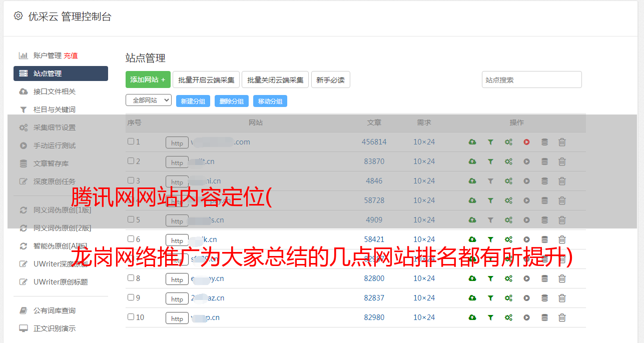
Task: Click the gears icon in row 6
Action: [x=508, y=239]
